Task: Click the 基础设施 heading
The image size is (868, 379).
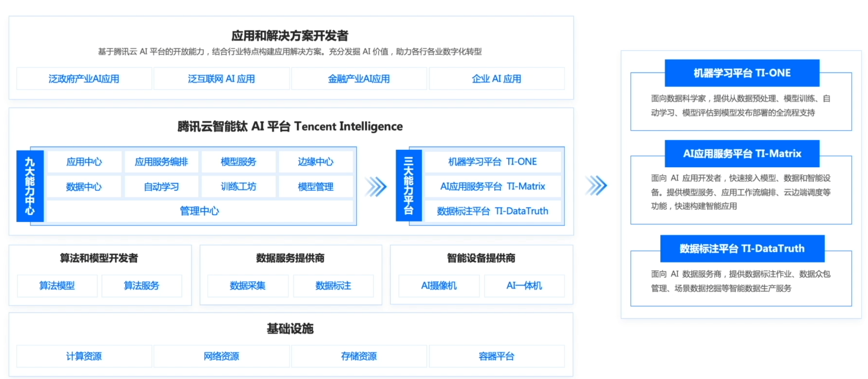Action: pyautogui.click(x=290, y=329)
